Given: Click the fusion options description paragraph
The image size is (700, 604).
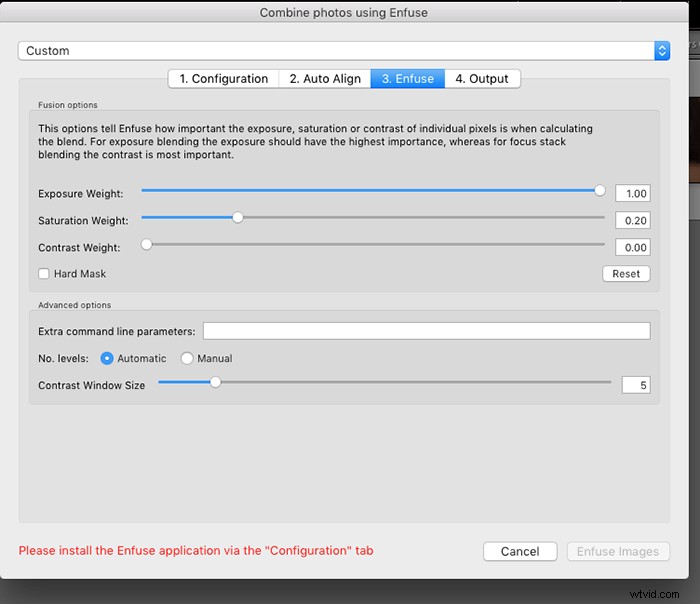Looking at the screenshot, I should click(x=315, y=142).
